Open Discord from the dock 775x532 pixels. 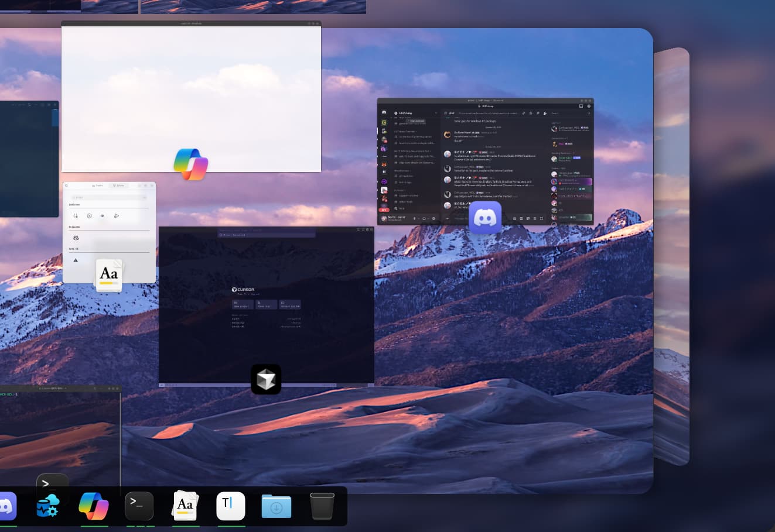click(6, 506)
